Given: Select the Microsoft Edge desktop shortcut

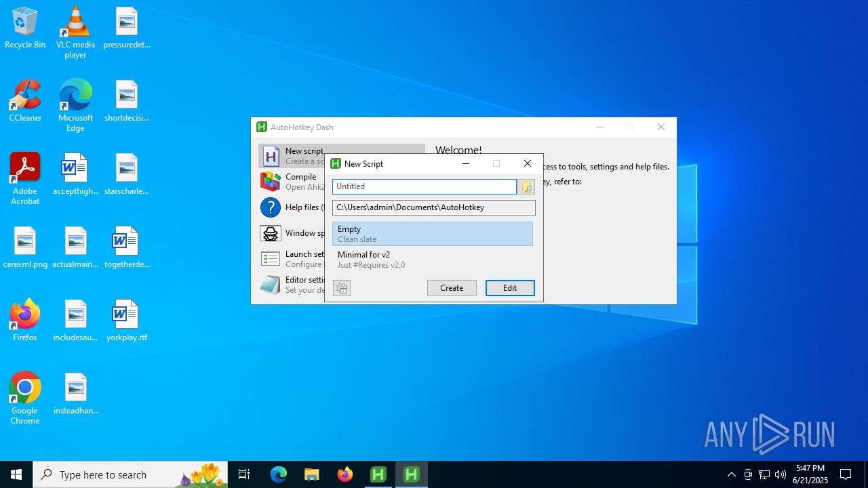Looking at the screenshot, I should (75, 105).
